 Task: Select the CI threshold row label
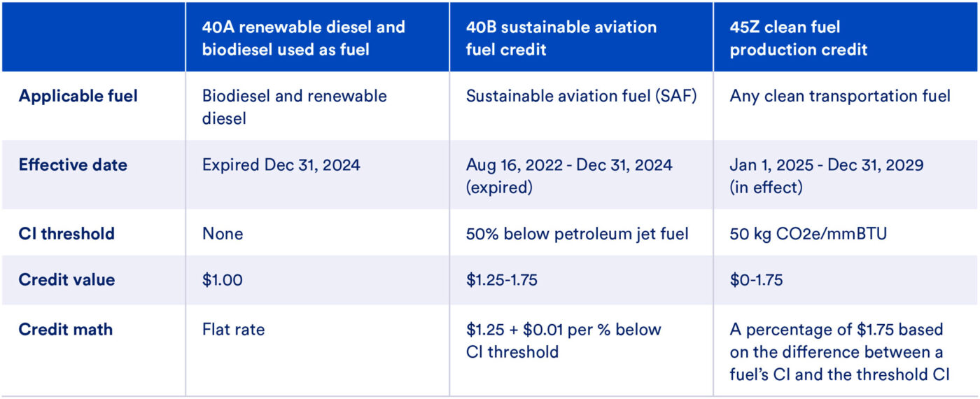click(66, 233)
